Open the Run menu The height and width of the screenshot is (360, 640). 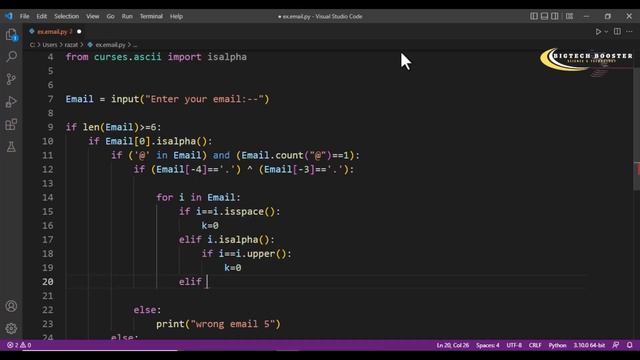pos(127,16)
